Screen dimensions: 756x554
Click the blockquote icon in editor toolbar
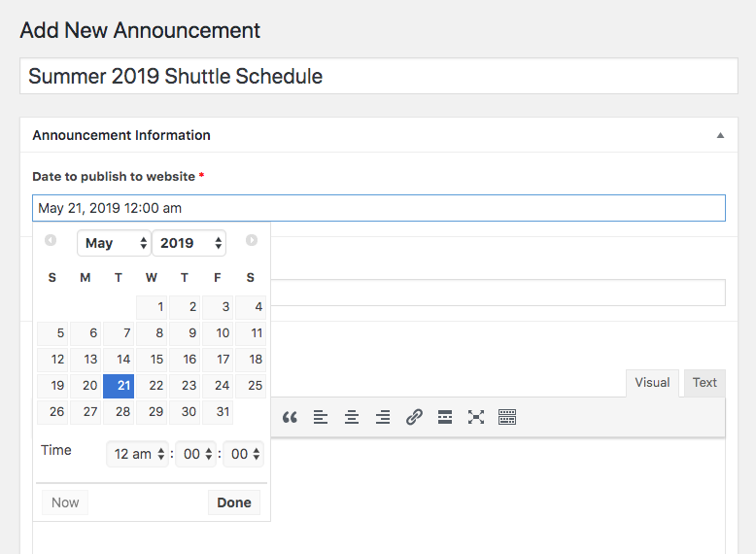point(290,417)
